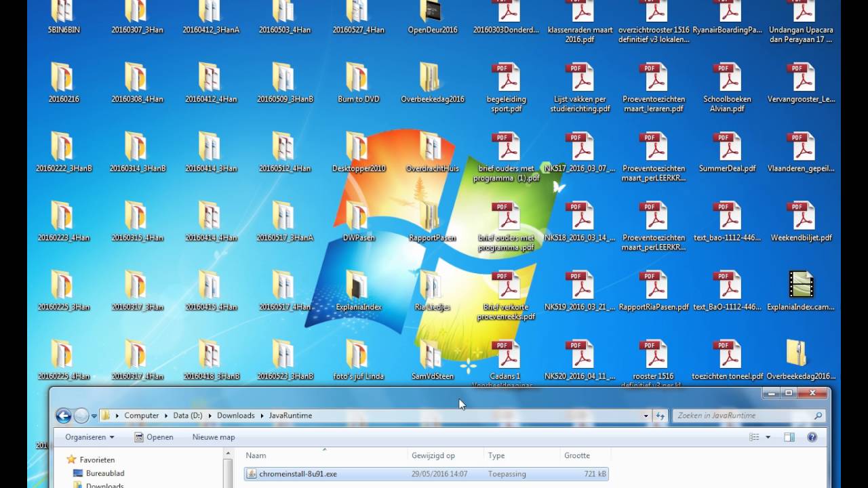The image size is (868, 488).
Task: Select Schoolboeken Alvian.pdf icon
Action: (728, 77)
